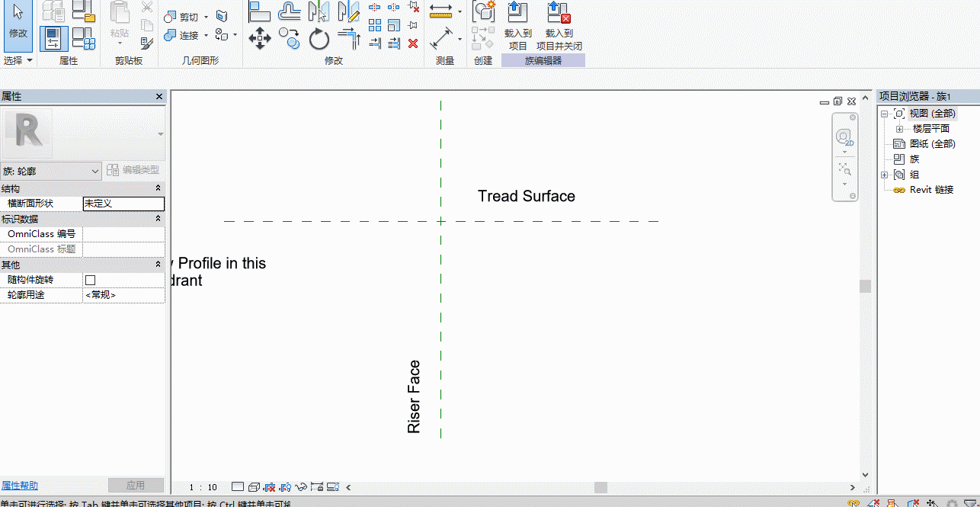
Task: Click the 剪切 (Cut geometry) tool
Action: click(182, 17)
